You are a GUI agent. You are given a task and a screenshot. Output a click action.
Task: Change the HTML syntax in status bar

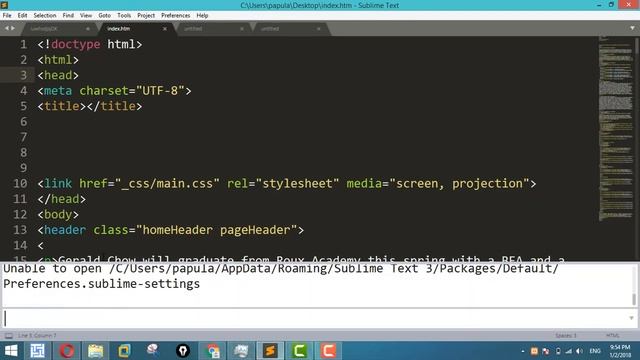pyautogui.click(x=613, y=336)
